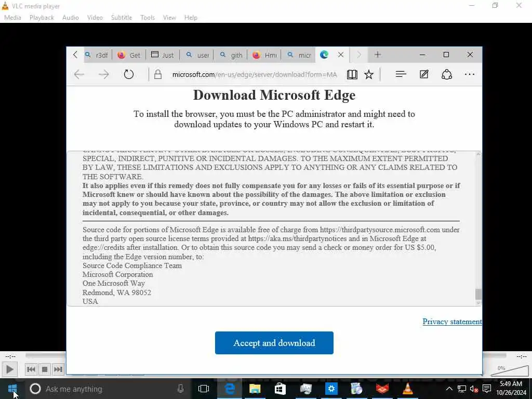This screenshot has width=532, height=399.
Task: Open the VLC Media menu
Action: (x=12, y=18)
